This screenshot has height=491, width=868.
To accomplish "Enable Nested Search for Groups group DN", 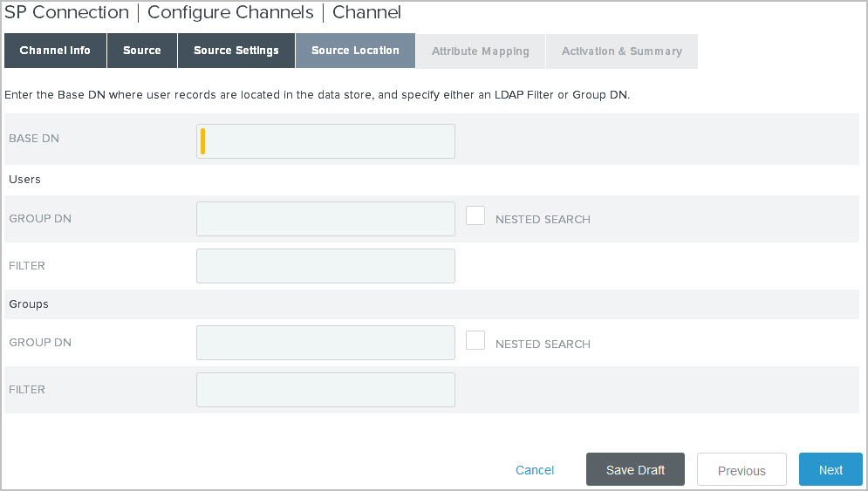I will pos(475,340).
